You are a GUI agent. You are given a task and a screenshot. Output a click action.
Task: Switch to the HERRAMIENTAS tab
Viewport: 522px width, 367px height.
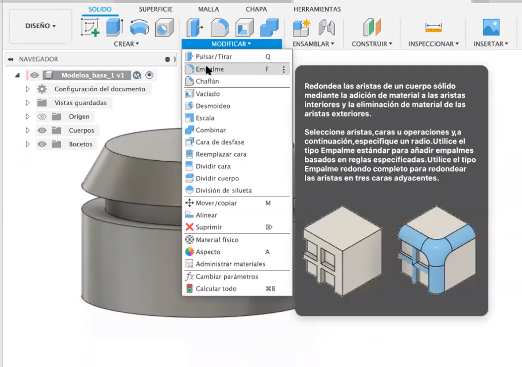[x=317, y=9]
